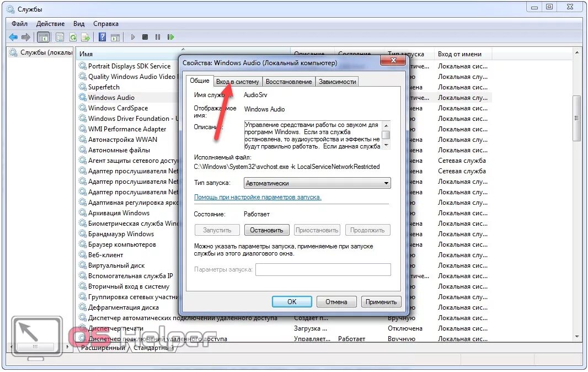
Task: Open the Вид menu
Action: pos(79,24)
